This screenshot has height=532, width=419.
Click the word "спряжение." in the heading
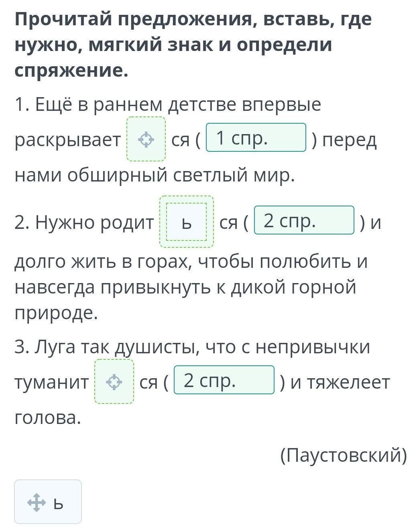(71, 71)
